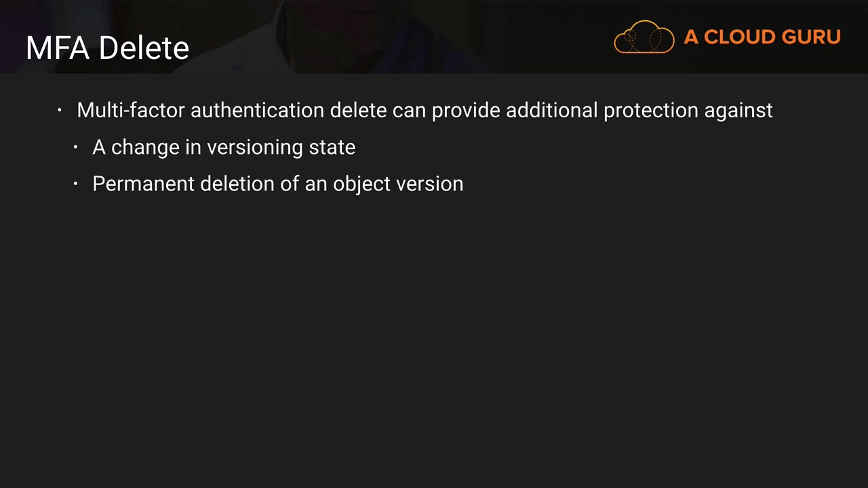Select the Permanent deletion of an object version line

point(277,184)
